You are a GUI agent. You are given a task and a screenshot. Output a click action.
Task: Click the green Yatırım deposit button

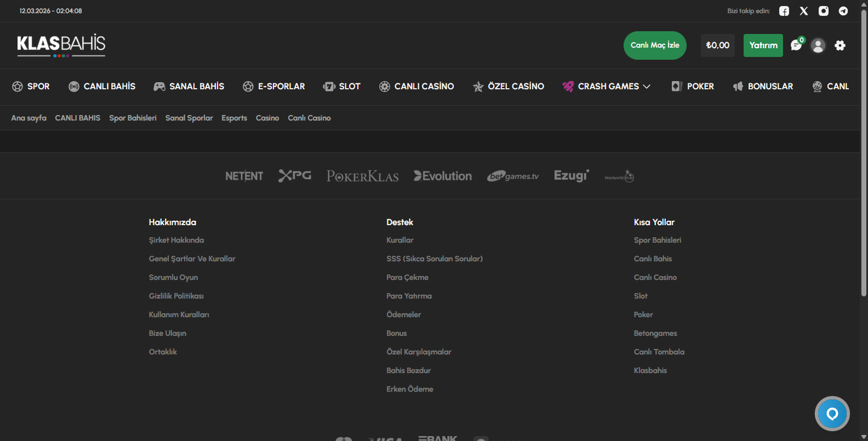click(763, 45)
